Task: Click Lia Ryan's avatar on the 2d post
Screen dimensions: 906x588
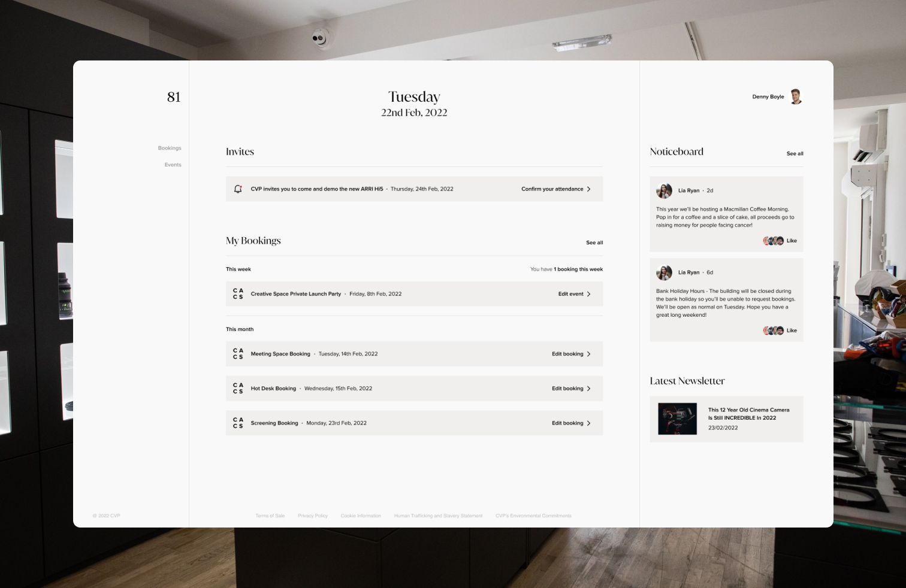Action: [x=664, y=191]
